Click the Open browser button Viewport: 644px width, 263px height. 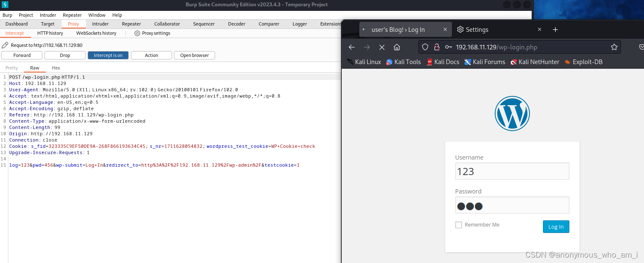coord(195,55)
